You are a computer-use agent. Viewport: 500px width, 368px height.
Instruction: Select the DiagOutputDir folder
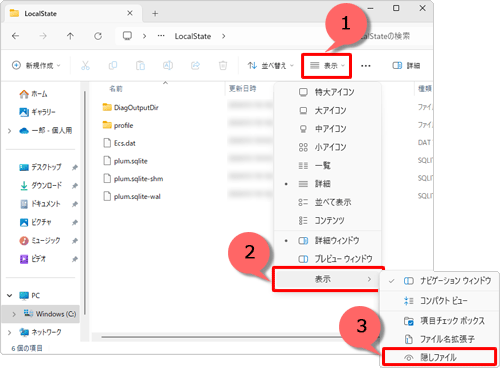(131, 107)
